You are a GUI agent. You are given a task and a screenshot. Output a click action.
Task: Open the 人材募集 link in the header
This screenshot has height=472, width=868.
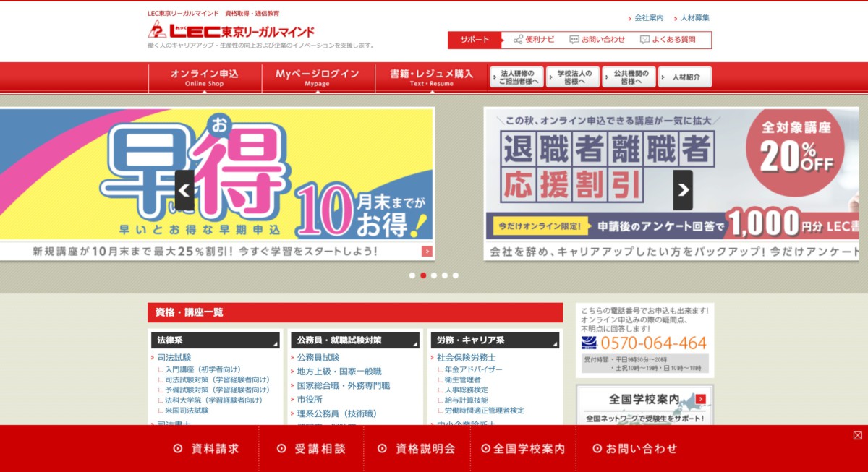(x=694, y=18)
